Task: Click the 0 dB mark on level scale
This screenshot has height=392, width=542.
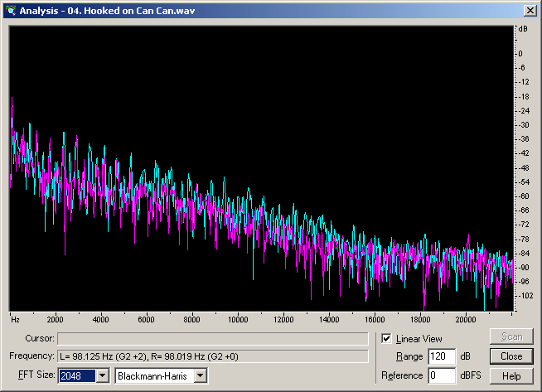Action: (521, 53)
